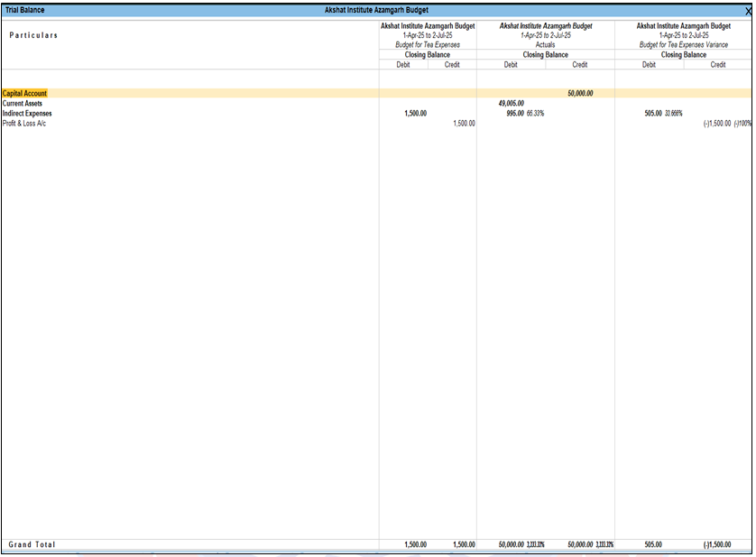Select the Capital Account row
The width and height of the screenshot is (756, 557).
[x=24, y=93]
